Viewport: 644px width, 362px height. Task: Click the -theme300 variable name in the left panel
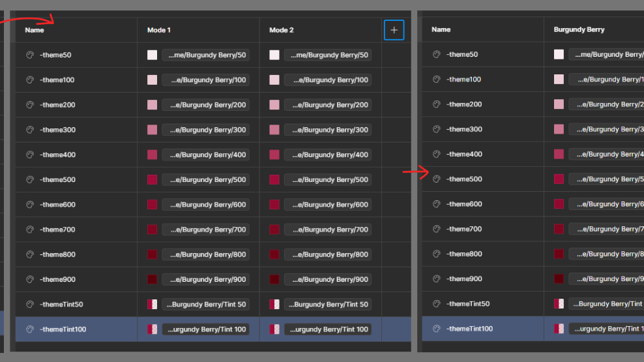(57, 130)
